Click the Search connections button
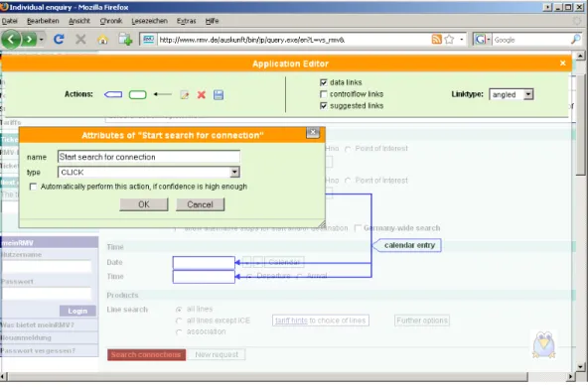 (x=146, y=354)
